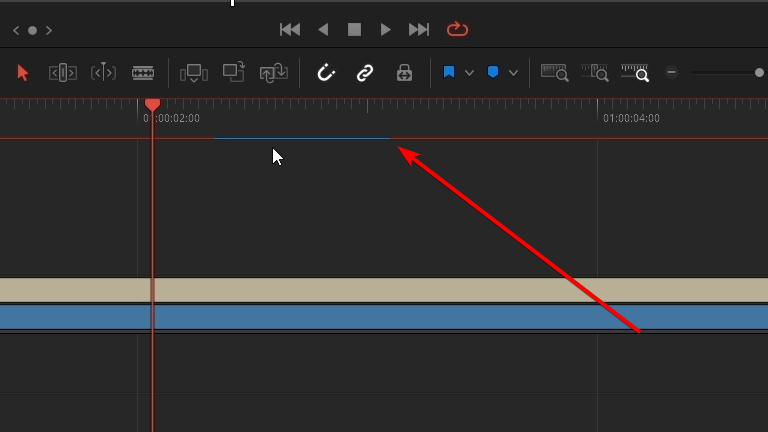The image size is (768, 432).
Task: Click the timeline zoom slider handle
Action: [759, 72]
